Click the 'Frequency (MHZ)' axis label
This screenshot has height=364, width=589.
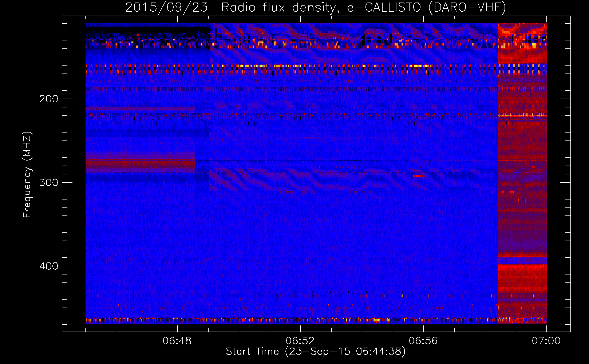click(x=27, y=175)
